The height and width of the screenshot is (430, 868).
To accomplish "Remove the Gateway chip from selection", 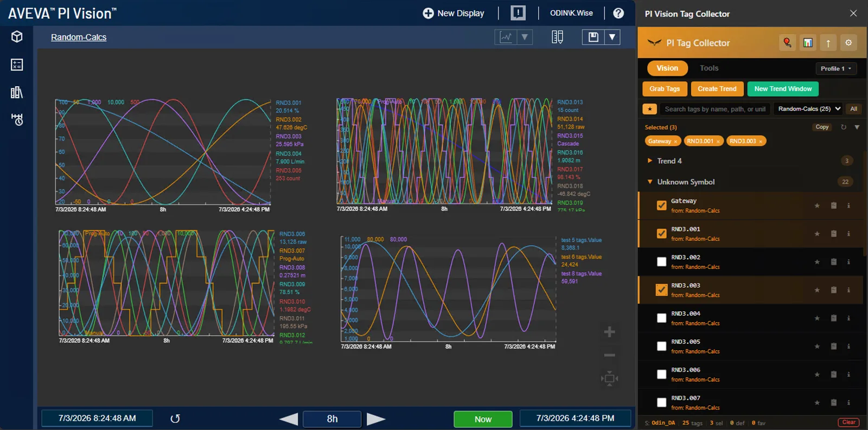I will coord(675,142).
